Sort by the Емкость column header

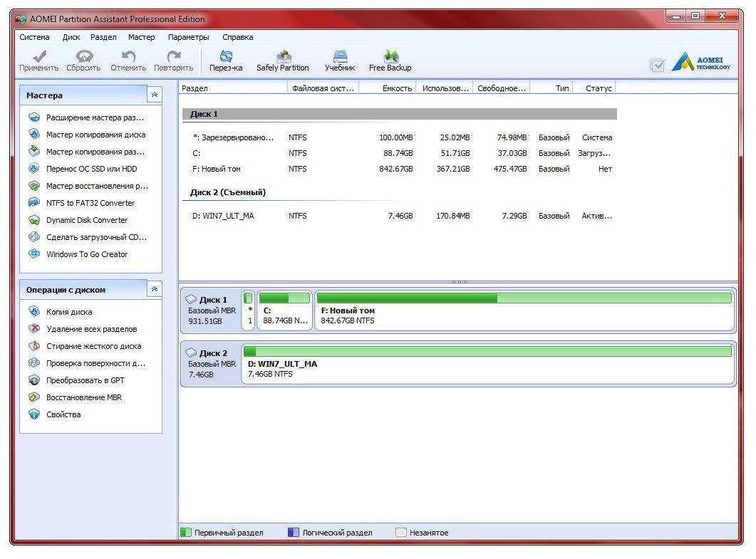point(388,88)
